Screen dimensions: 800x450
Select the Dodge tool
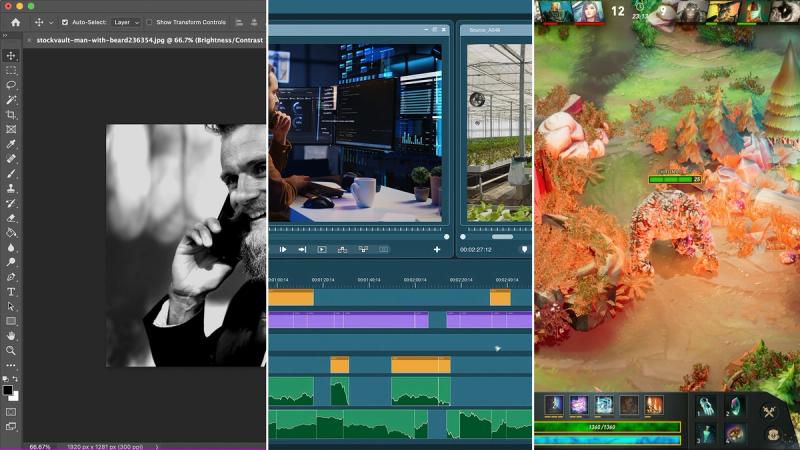click(11, 262)
